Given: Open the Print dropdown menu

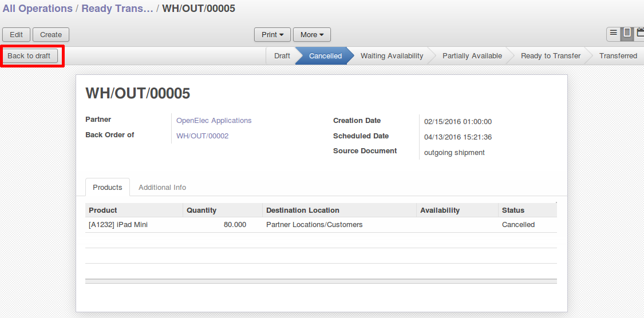Looking at the screenshot, I should click(272, 35).
